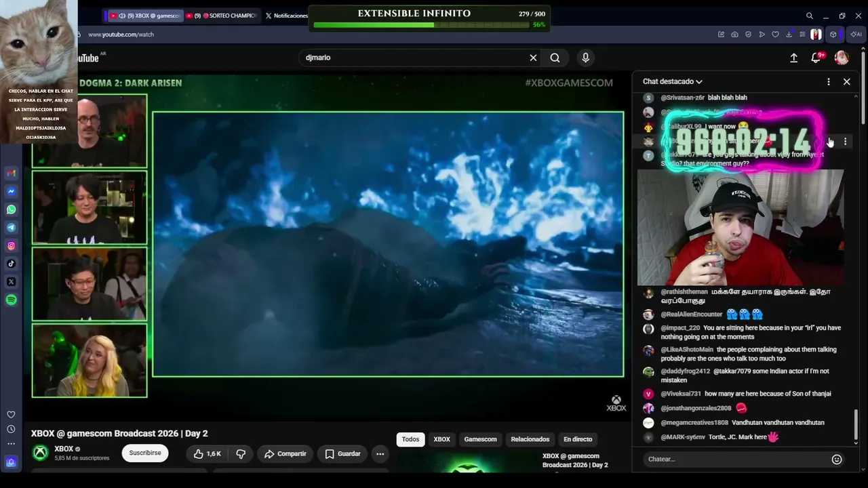Open browser easy setup sliders icon
The height and width of the screenshot is (488, 868).
[802, 35]
